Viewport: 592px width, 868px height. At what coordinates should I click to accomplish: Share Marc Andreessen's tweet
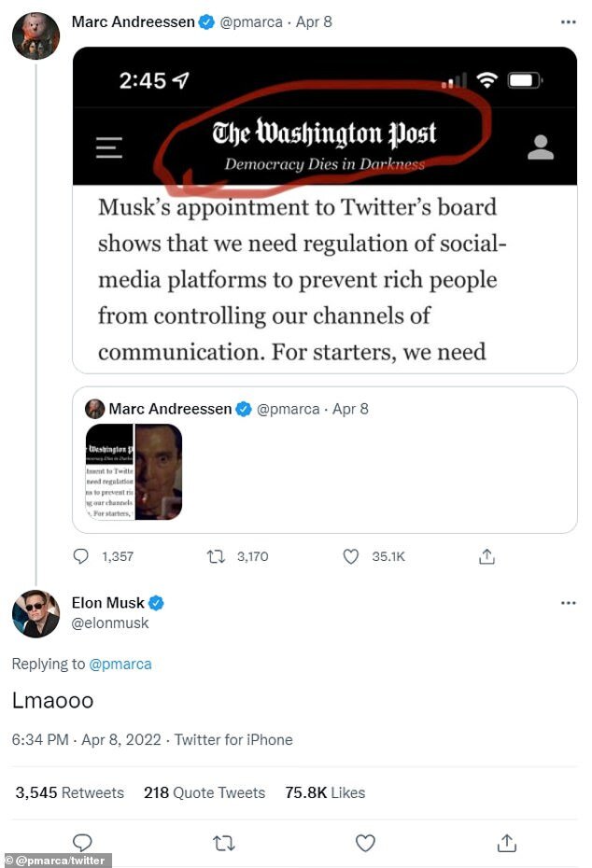486,556
